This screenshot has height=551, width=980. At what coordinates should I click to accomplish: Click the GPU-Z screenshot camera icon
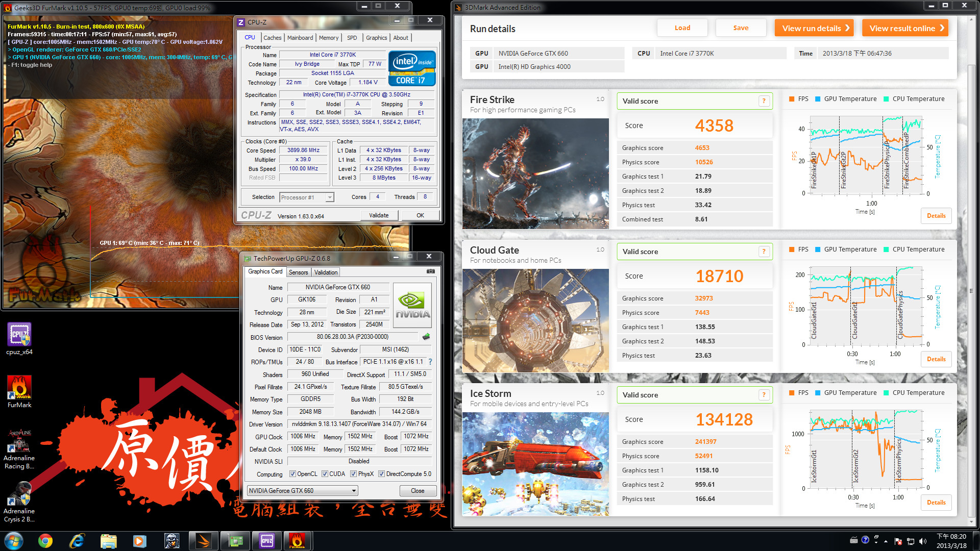(x=431, y=271)
